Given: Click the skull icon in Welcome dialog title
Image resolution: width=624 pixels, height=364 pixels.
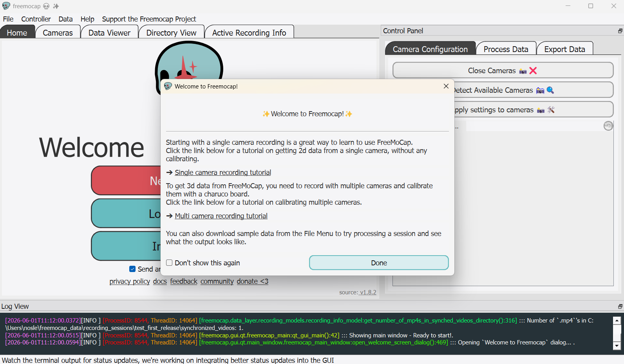Looking at the screenshot, I should click(168, 86).
